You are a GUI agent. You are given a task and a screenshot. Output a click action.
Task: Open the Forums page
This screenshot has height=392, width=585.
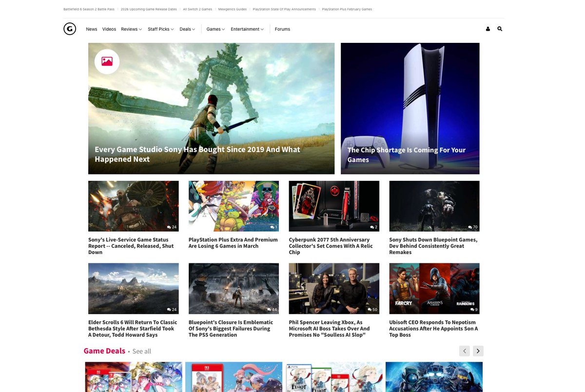coord(282,29)
